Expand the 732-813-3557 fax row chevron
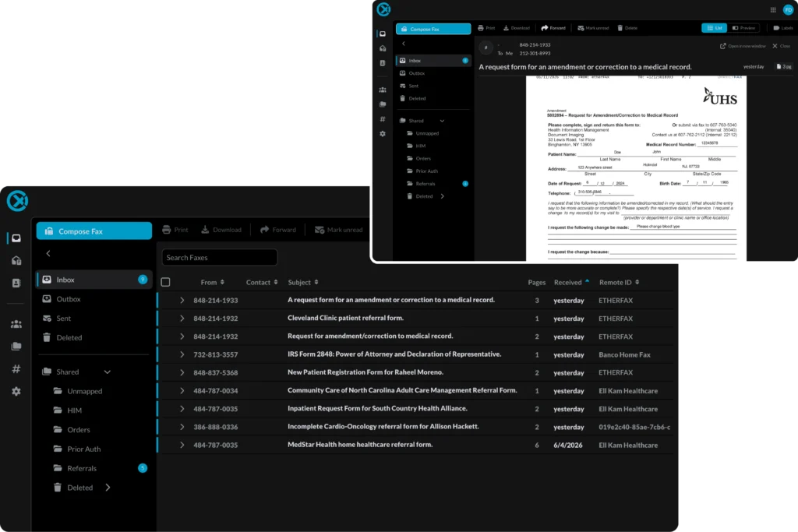798x532 pixels. (x=182, y=354)
